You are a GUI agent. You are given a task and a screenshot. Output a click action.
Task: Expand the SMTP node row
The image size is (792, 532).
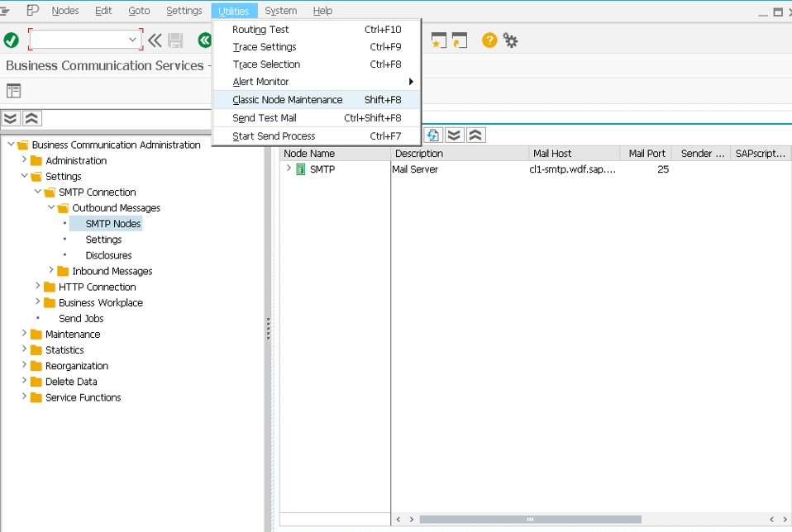coord(289,168)
